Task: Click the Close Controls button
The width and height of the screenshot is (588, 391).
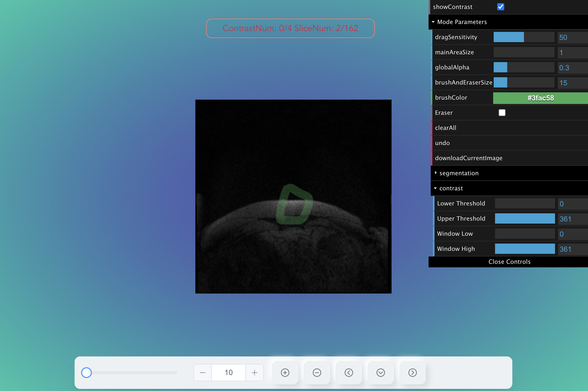Action: click(509, 262)
